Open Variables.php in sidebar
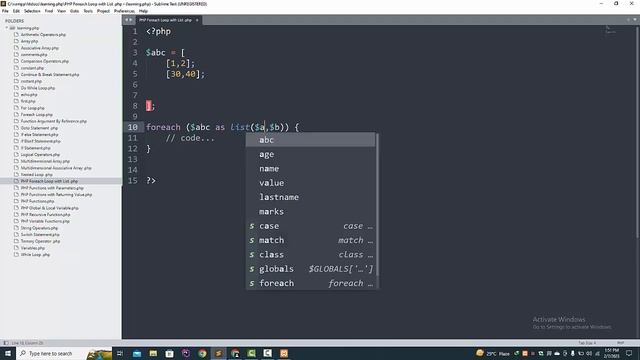This screenshot has height=360, width=640. click(x=33, y=248)
